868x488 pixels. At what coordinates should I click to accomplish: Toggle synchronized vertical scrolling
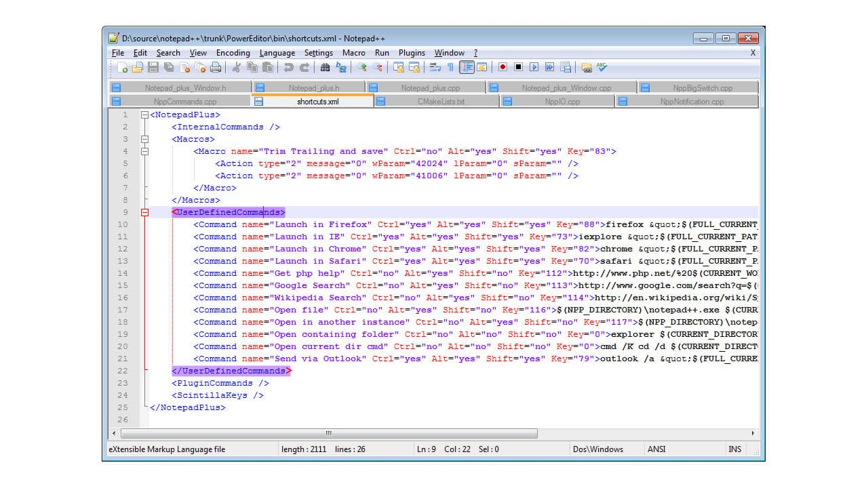point(399,67)
